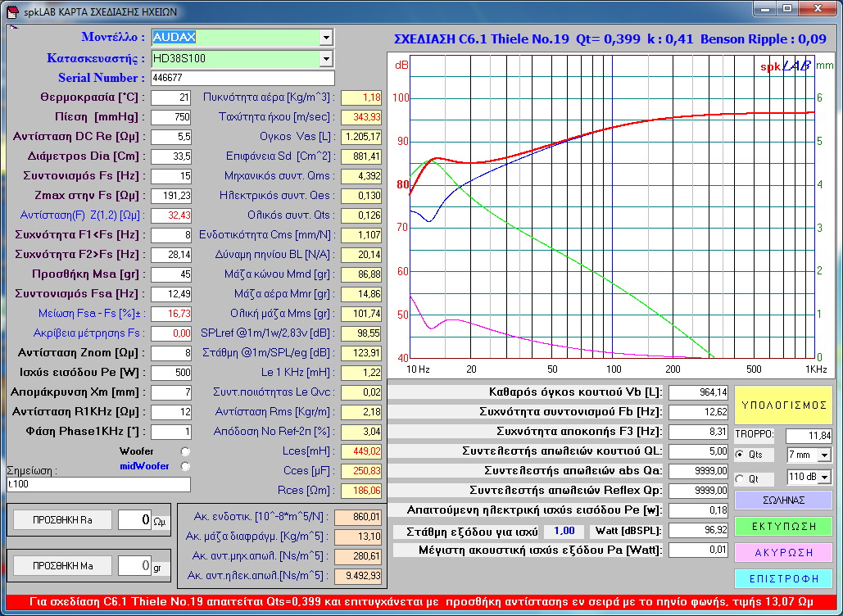Click the Συχνότητα F2>Fs field 28,14

pyautogui.click(x=171, y=255)
